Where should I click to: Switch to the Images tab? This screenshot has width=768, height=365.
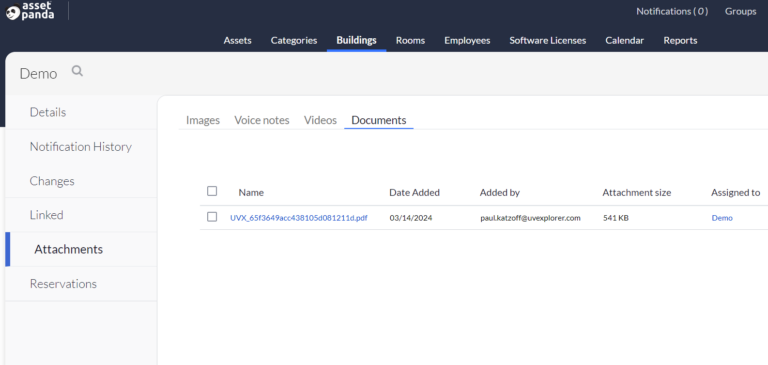click(203, 120)
